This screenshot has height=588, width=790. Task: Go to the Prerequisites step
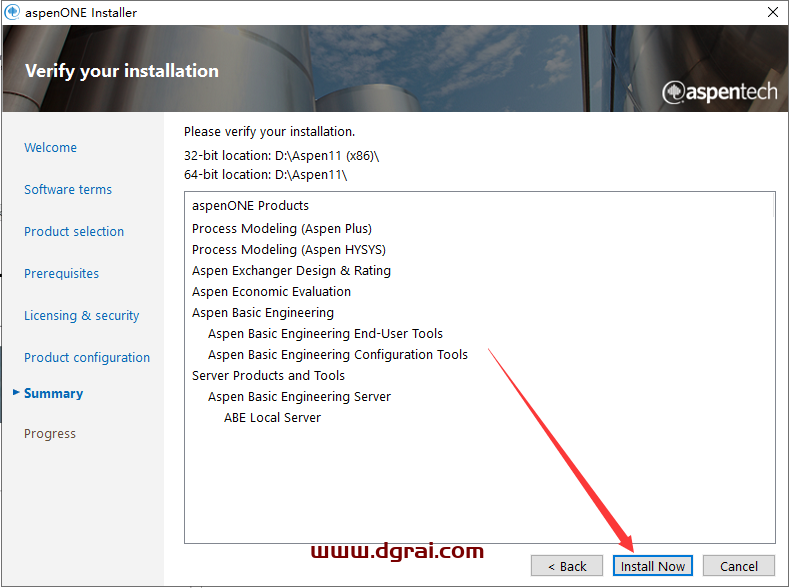point(61,274)
